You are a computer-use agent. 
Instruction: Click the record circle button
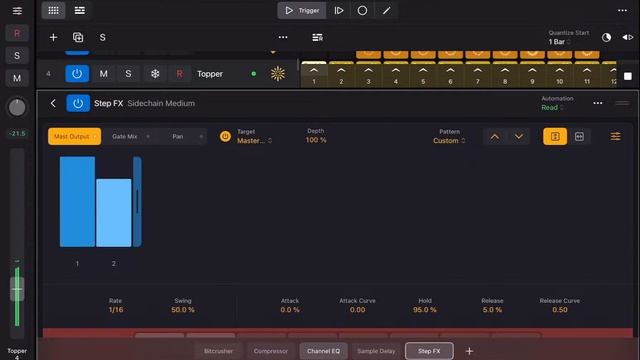click(362, 11)
